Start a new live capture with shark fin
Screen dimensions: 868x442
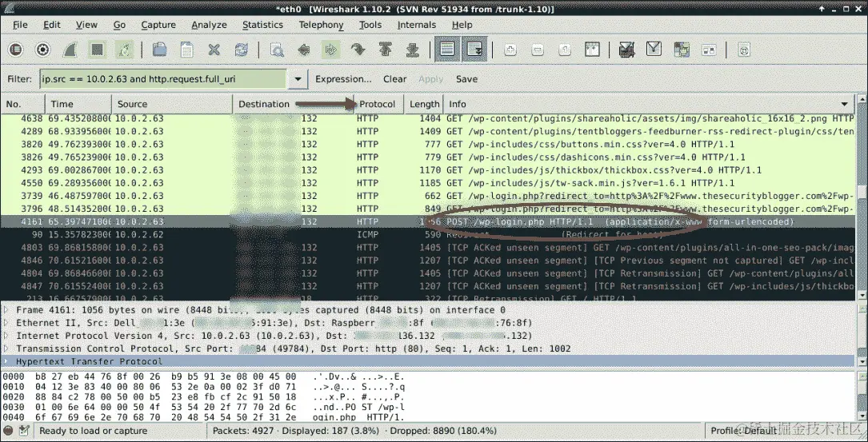[70, 50]
